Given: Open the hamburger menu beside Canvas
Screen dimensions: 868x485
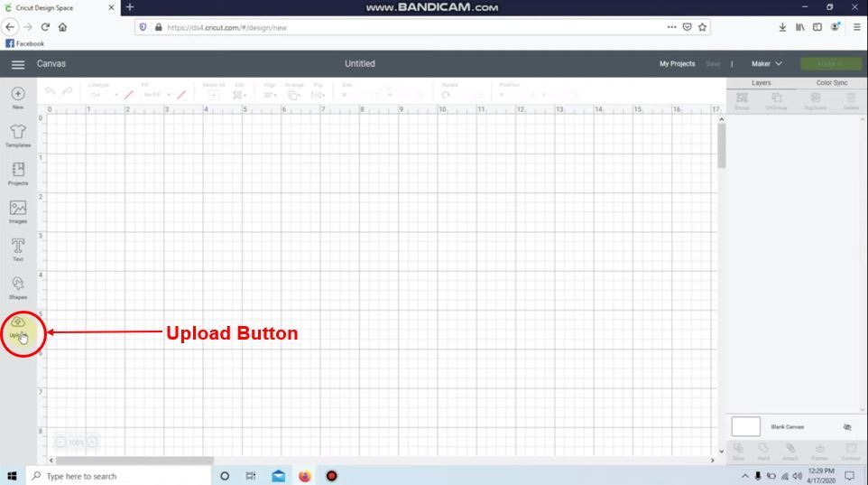Looking at the screenshot, I should pyautogui.click(x=17, y=64).
